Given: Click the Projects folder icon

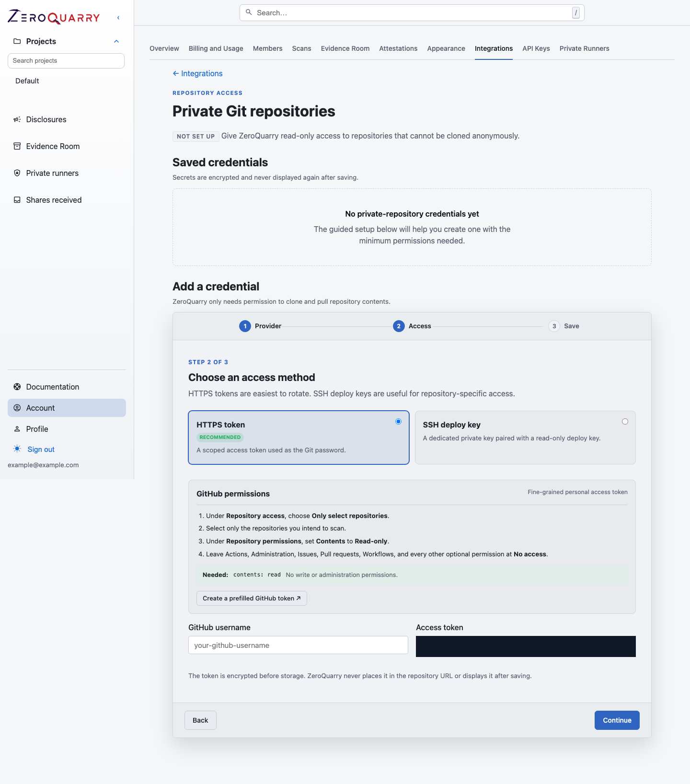Looking at the screenshot, I should 17,41.
